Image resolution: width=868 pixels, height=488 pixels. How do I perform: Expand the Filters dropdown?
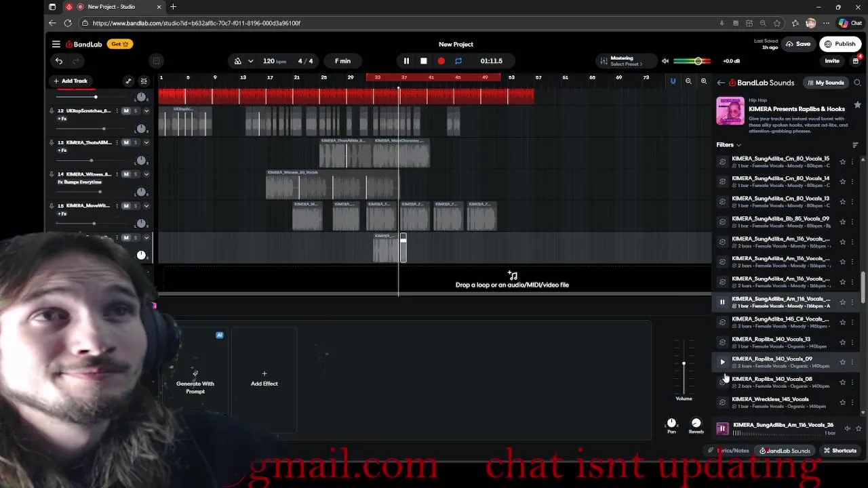point(728,145)
